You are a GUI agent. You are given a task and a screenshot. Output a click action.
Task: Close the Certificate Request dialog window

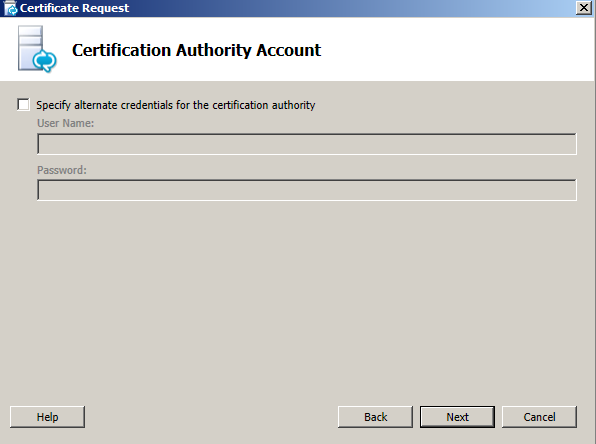[584, 8]
